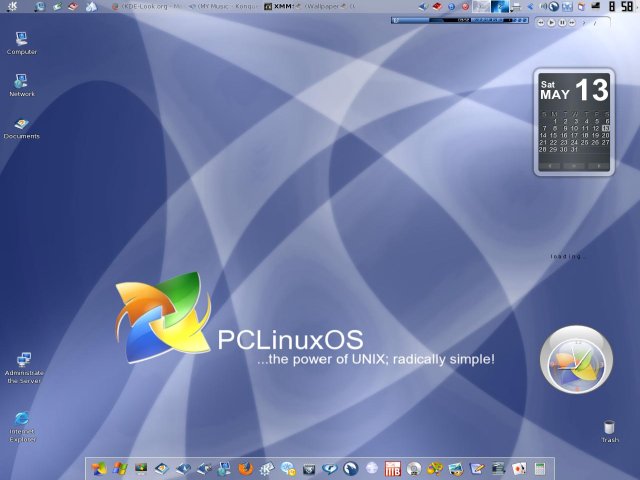Click the Windows flag icon in dock
The image size is (640, 480).
pyautogui.click(x=120, y=469)
